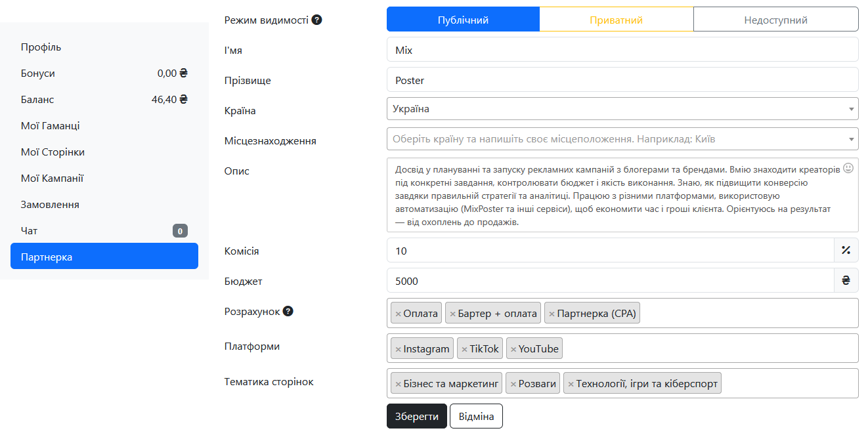Remove the Оплата tag
Viewport: 868px width, 439px height.
tap(398, 314)
